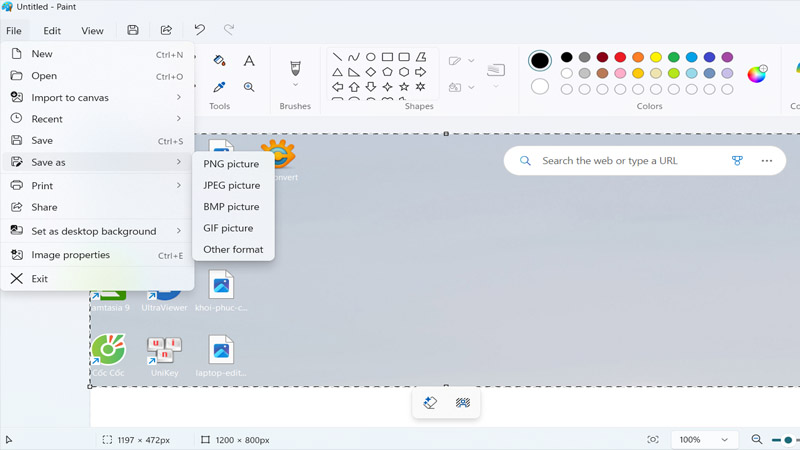
Task: Select the Text tool
Action: 249,61
